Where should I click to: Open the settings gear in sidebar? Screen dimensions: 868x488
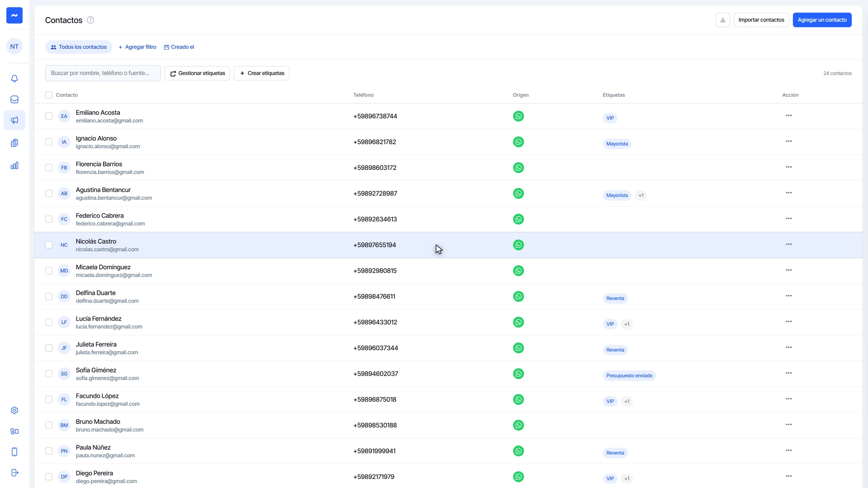pyautogui.click(x=14, y=410)
